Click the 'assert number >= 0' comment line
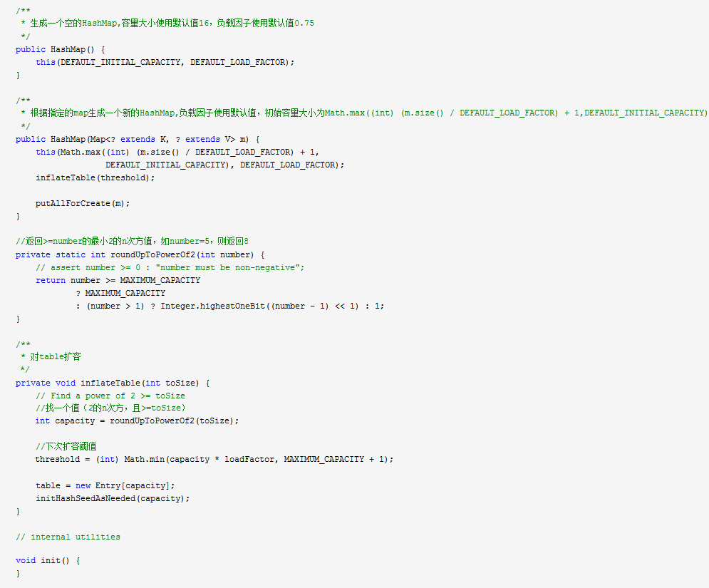Screen dimensions: 709x588 (170, 268)
